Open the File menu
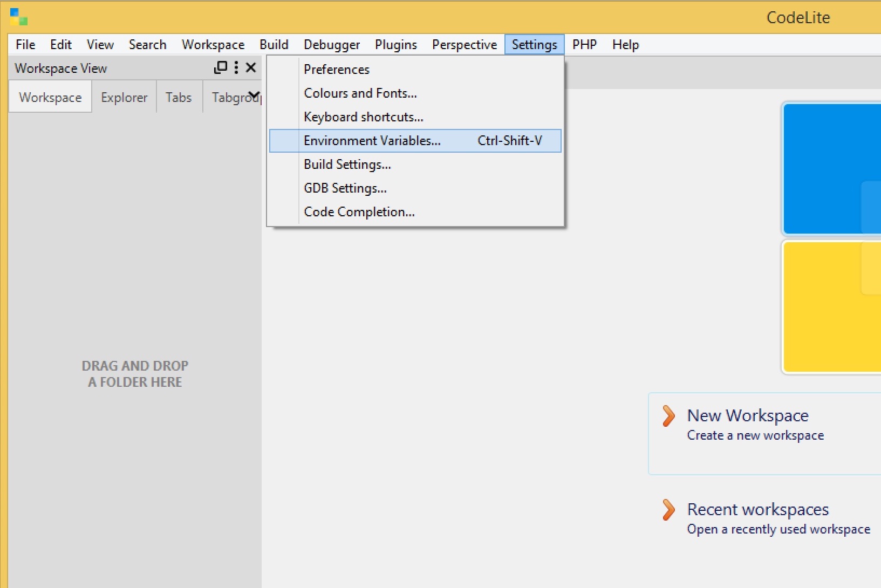The width and height of the screenshot is (881, 588). pos(25,45)
